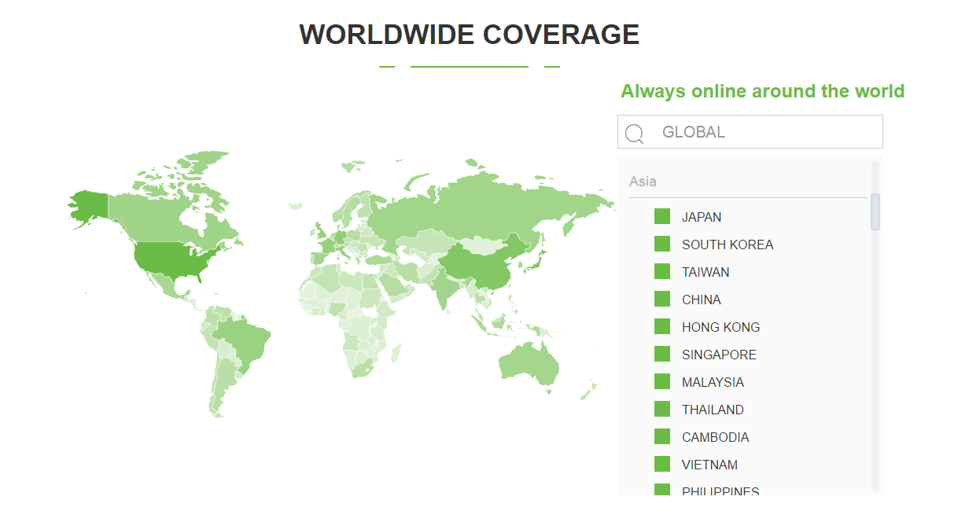The image size is (980, 511).
Task: Select THAILAND list entry
Action: tap(713, 410)
